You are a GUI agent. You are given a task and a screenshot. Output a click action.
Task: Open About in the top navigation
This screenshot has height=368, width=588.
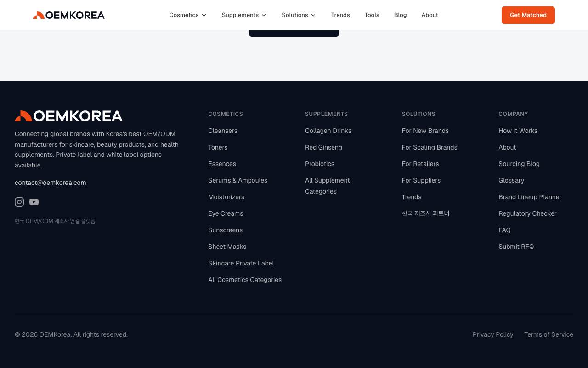click(x=430, y=15)
